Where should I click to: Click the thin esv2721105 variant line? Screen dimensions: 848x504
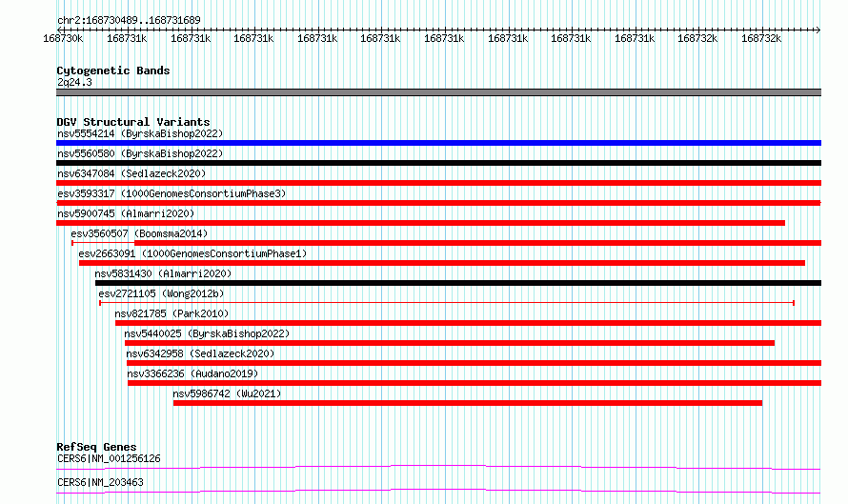pos(447,303)
